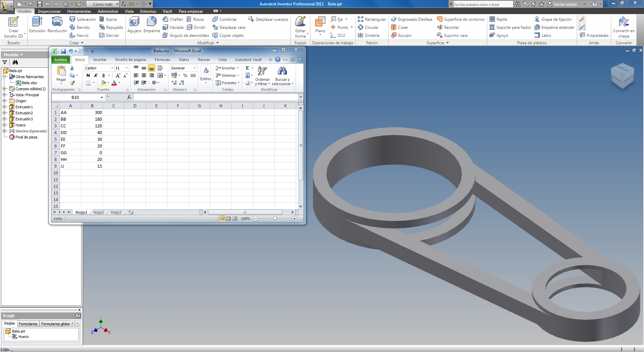Click the Solevación loft tool
Viewport: 644px width, 352px height.
[x=83, y=19]
